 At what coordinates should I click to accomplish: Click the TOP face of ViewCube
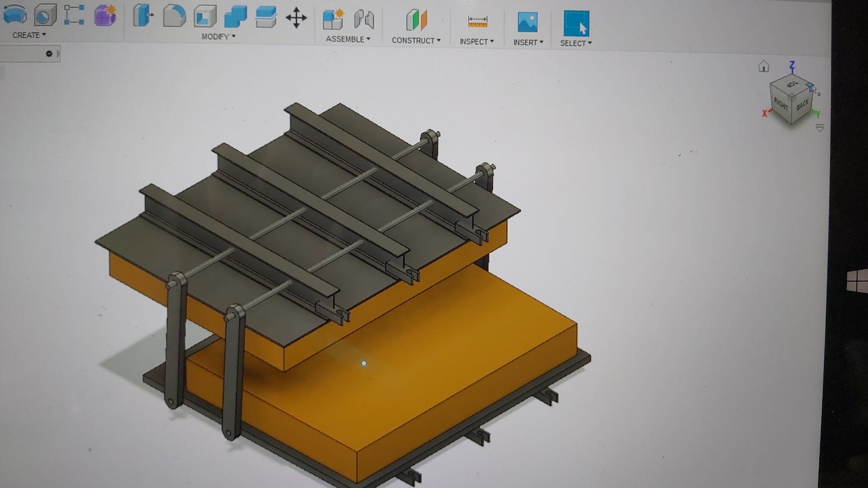pyautogui.click(x=791, y=84)
